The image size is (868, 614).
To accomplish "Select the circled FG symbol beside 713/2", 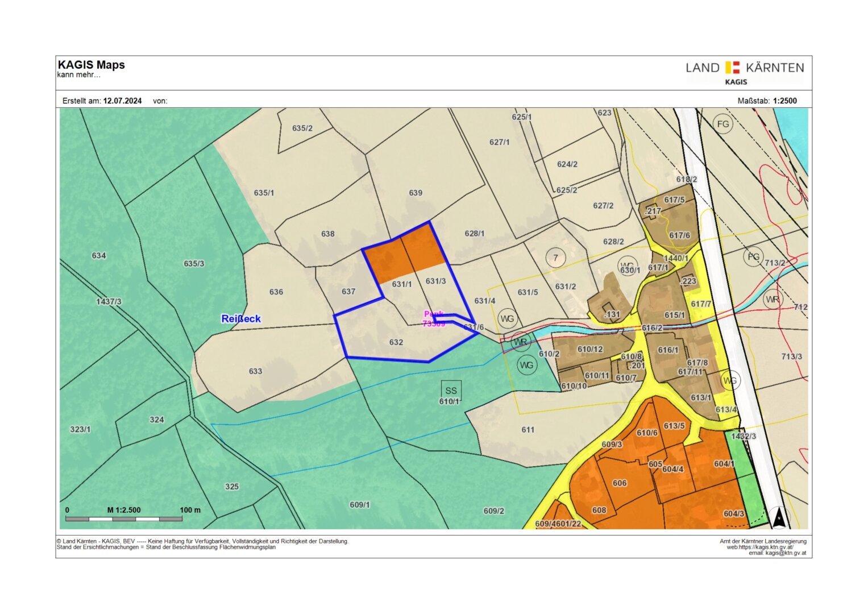I will tap(753, 257).
